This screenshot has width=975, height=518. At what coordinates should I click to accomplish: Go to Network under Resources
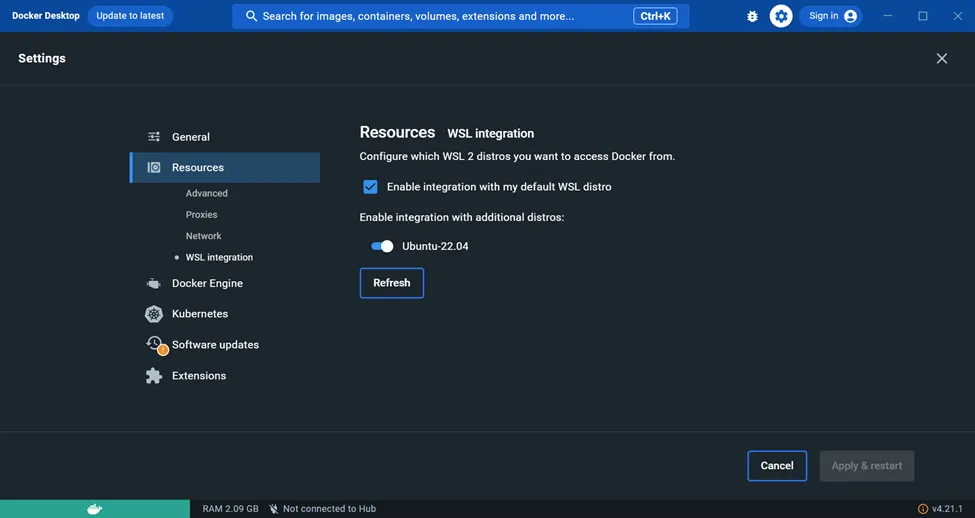(203, 236)
